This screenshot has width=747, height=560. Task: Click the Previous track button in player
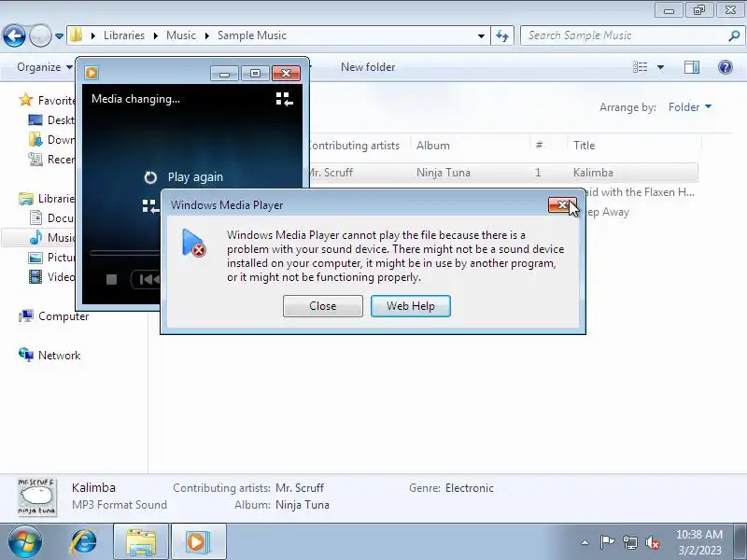pyautogui.click(x=148, y=279)
